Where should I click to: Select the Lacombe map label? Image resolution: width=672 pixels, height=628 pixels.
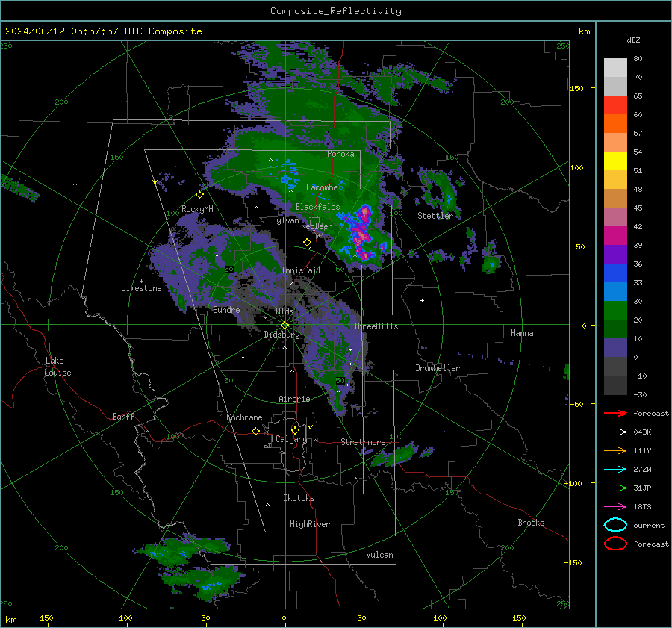click(x=322, y=187)
